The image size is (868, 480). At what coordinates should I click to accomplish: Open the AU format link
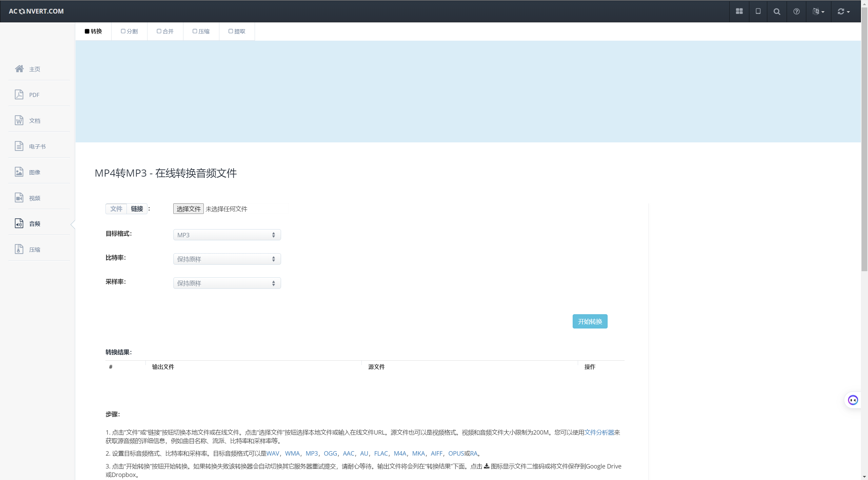pos(364,453)
